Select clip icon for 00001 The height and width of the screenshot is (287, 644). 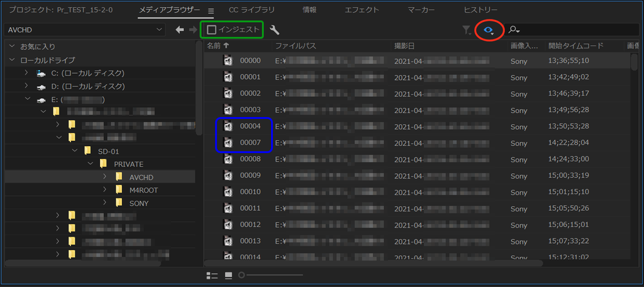pos(228,77)
